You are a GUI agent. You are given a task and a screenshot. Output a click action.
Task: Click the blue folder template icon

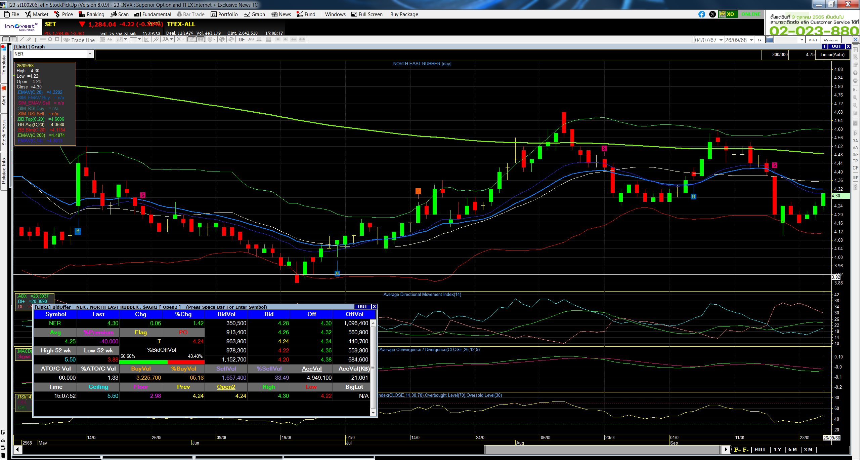pyautogui.click(x=770, y=40)
